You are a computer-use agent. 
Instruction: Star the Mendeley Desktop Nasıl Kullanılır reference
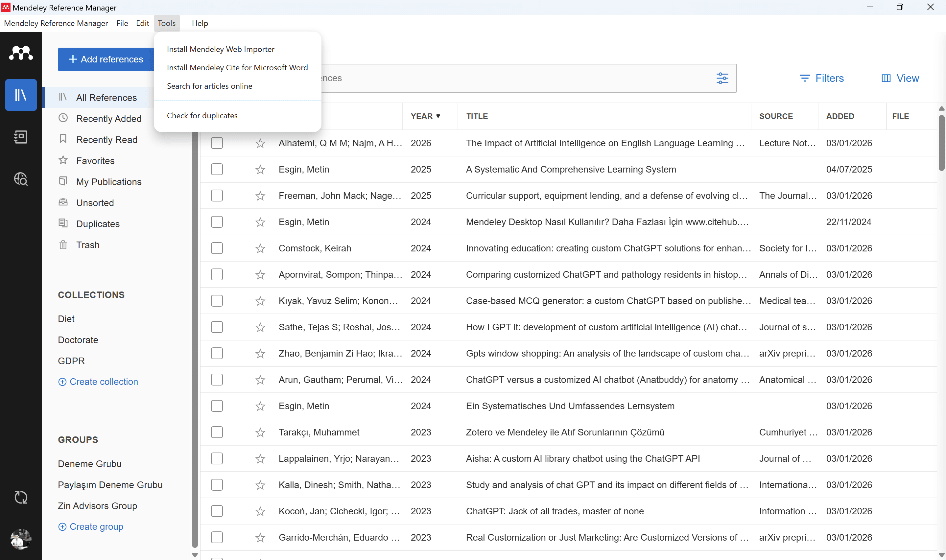point(260,222)
